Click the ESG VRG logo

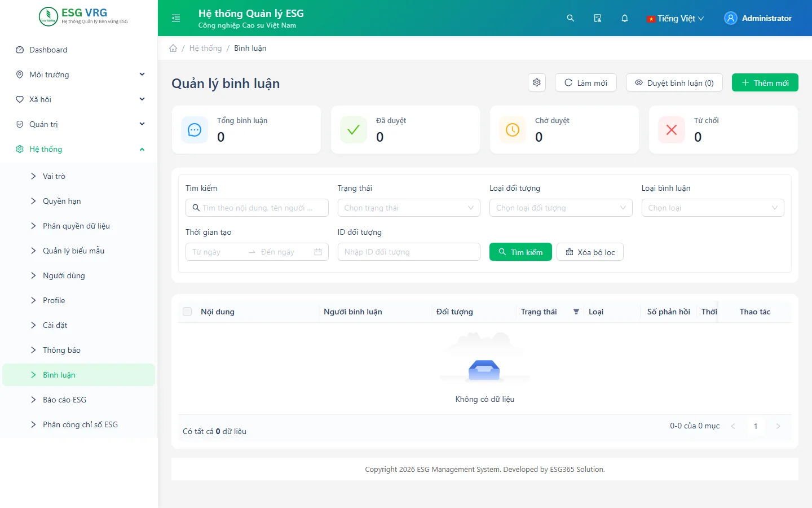click(83, 16)
